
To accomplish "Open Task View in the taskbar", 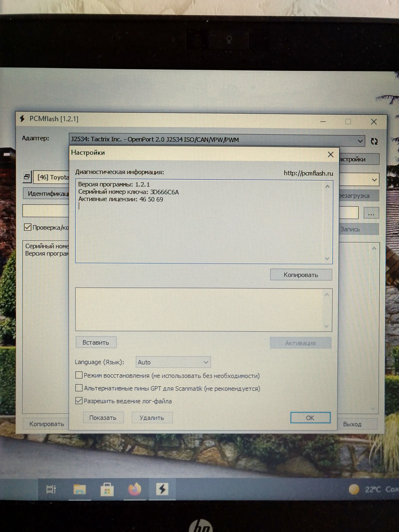I will (x=51, y=489).
